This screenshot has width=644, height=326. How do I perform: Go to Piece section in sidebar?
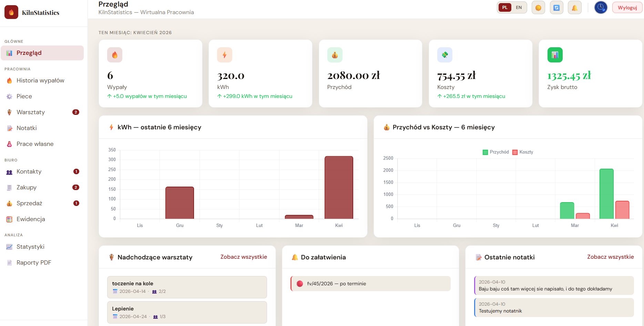[x=24, y=96]
